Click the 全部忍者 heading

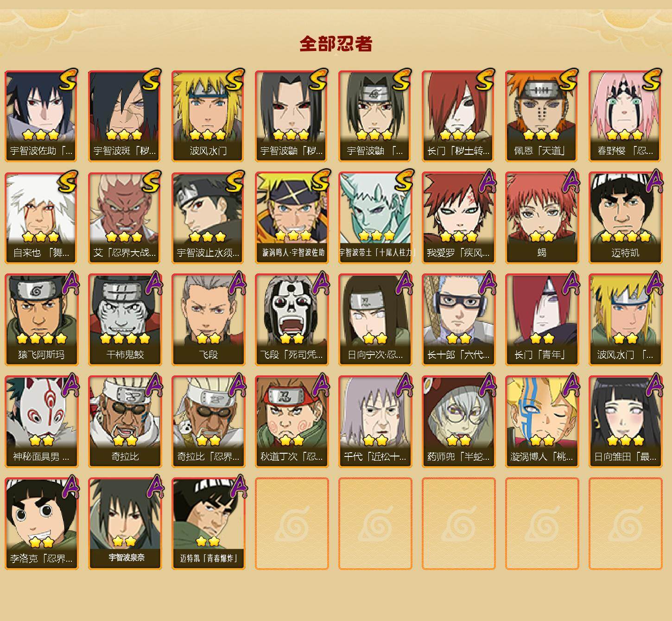(x=336, y=44)
